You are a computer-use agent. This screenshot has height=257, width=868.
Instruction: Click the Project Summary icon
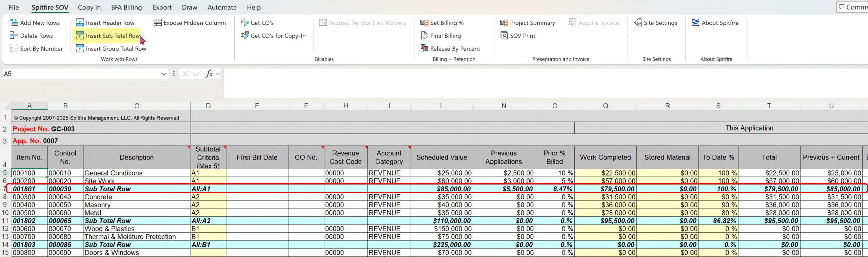pyautogui.click(x=504, y=23)
